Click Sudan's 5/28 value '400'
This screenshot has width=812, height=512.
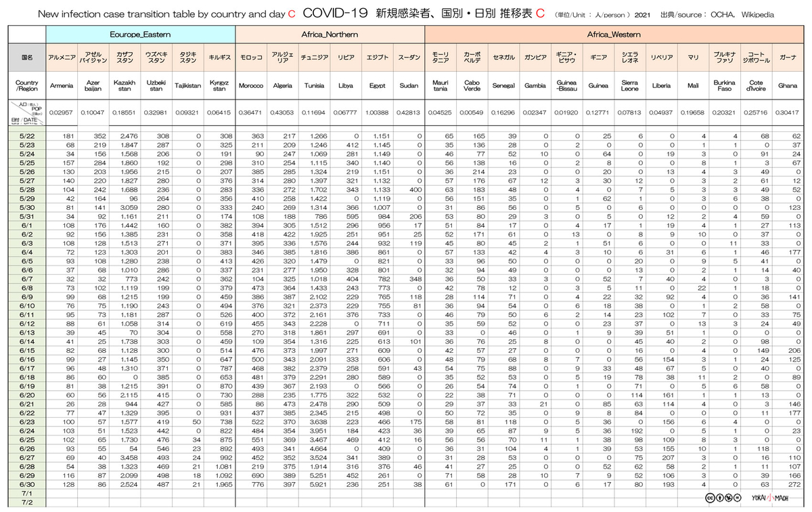415,190
